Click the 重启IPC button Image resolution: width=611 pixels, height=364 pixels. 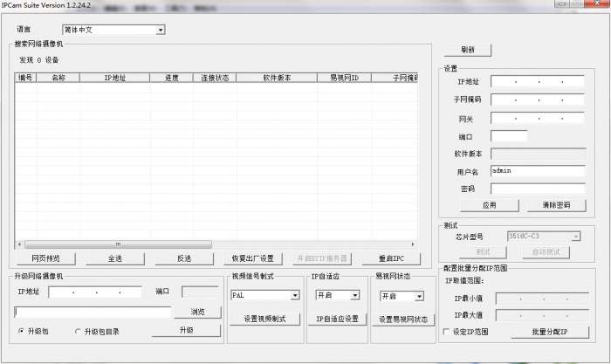coord(391,258)
